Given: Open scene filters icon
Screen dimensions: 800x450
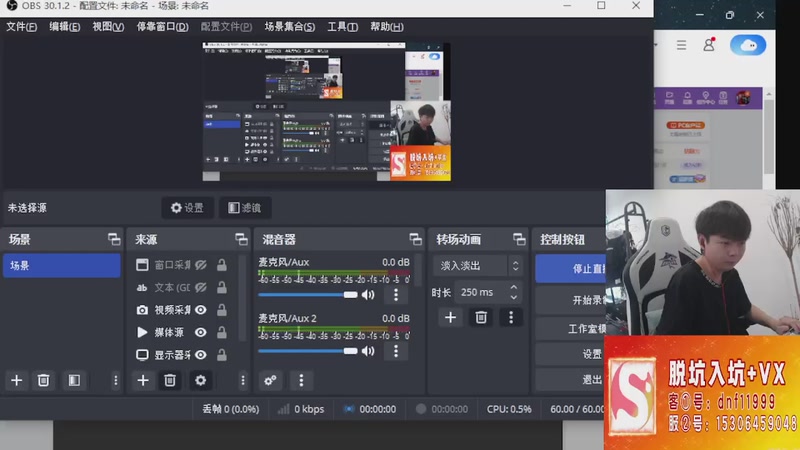Looking at the screenshot, I should coord(74,380).
